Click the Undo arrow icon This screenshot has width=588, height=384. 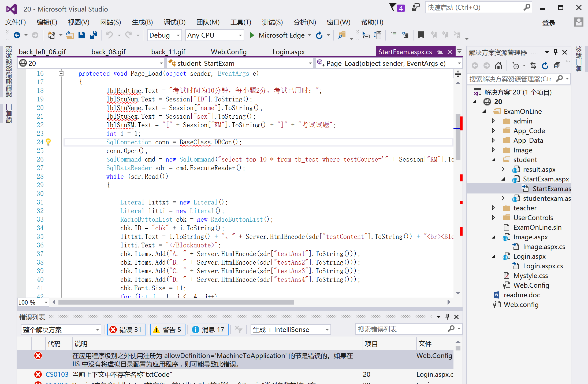[109, 35]
